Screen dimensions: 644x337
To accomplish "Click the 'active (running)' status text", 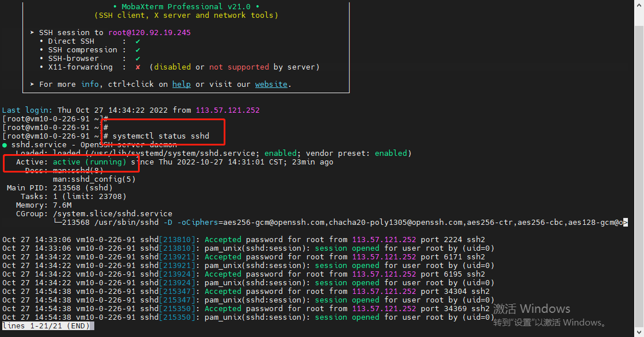I will coord(90,162).
